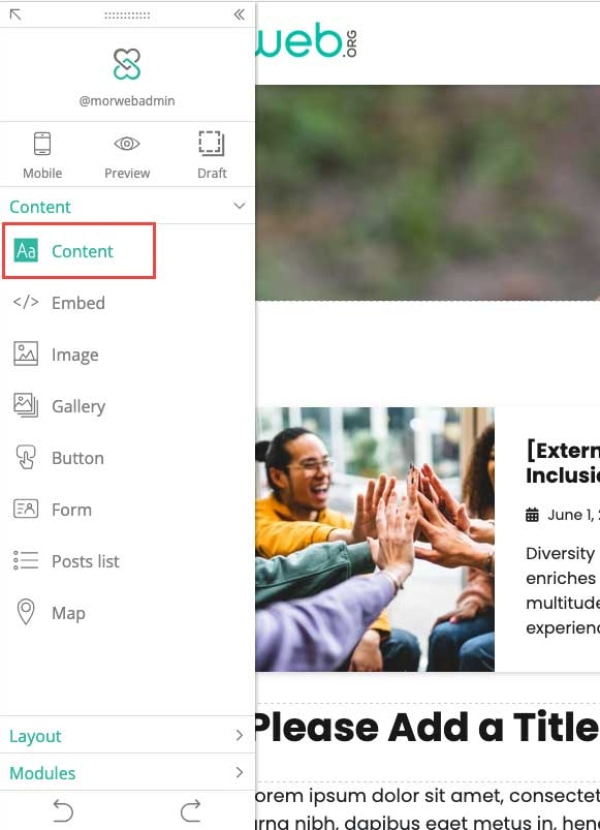This screenshot has width=600, height=830.
Task: Click the June 1 post date
Action: (574, 515)
